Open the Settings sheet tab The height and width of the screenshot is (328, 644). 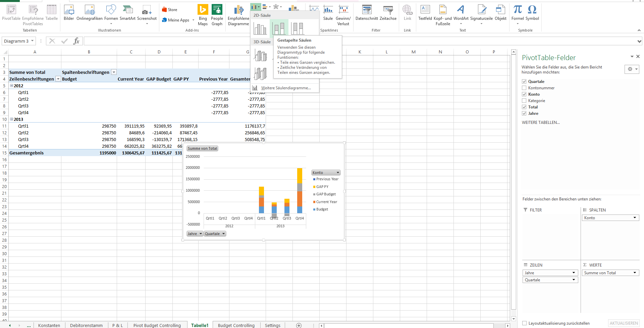[272, 325]
